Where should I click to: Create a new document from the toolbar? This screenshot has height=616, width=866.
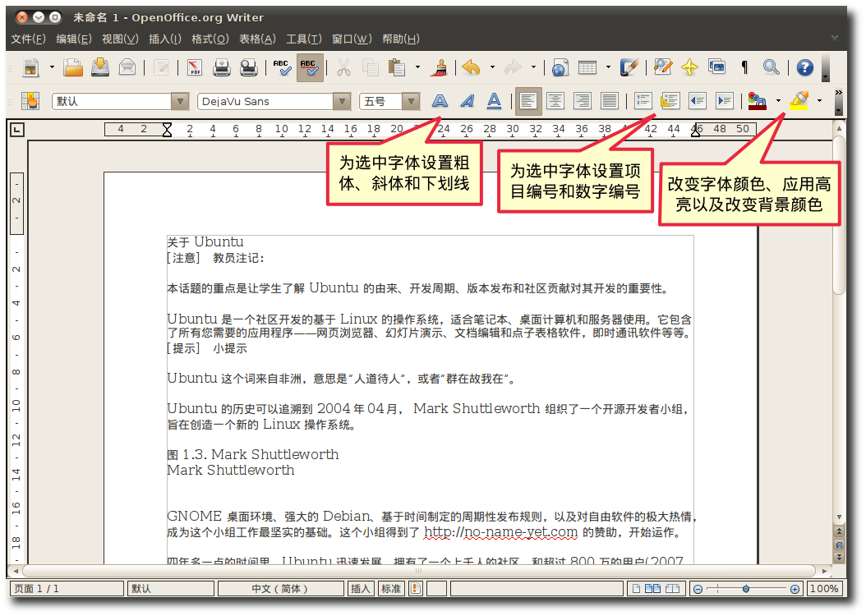[31, 68]
